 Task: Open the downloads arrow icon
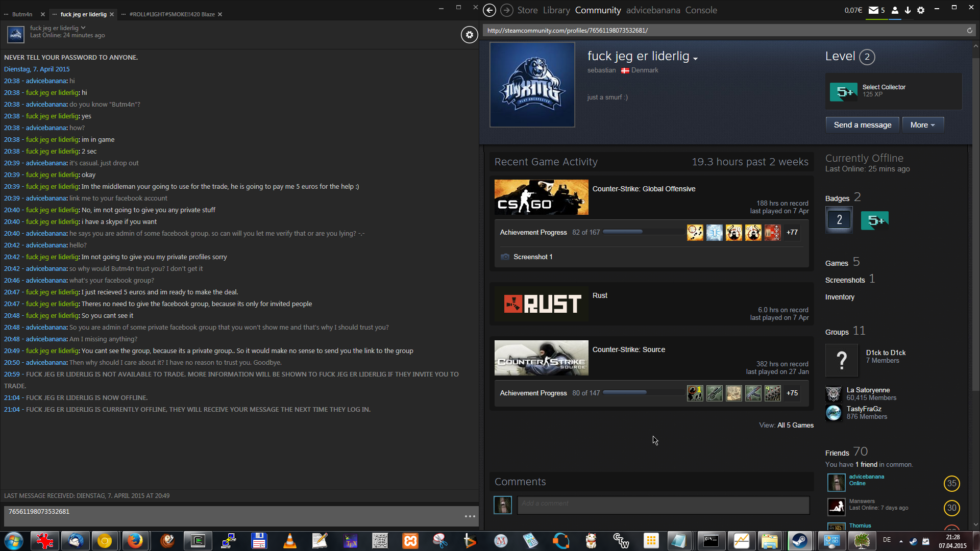coord(908,10)
